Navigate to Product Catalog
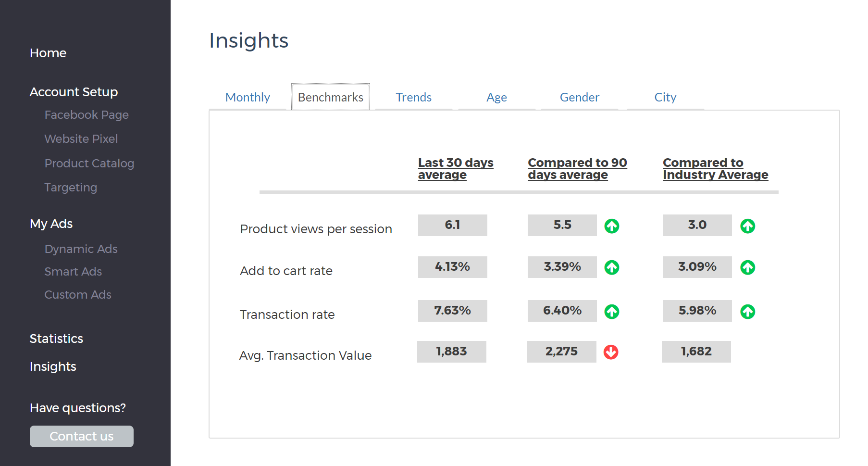 [89, 164]
